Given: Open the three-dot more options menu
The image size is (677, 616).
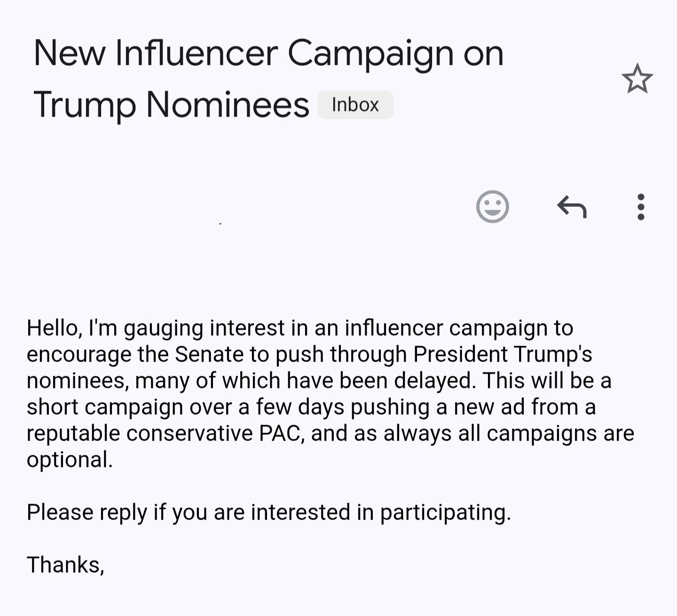Looking at the screenshot, I should [x=640, y=207].
